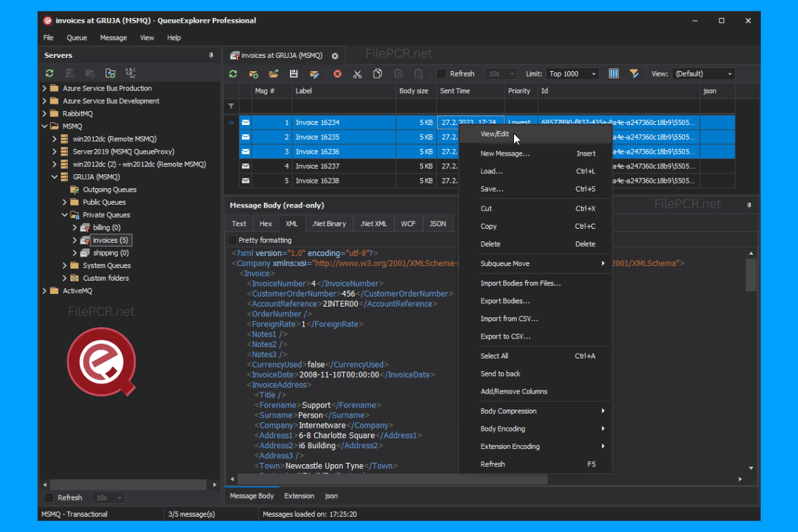Open the Queue menu in menu bar

pyautogui.click(x=76, y=38)
